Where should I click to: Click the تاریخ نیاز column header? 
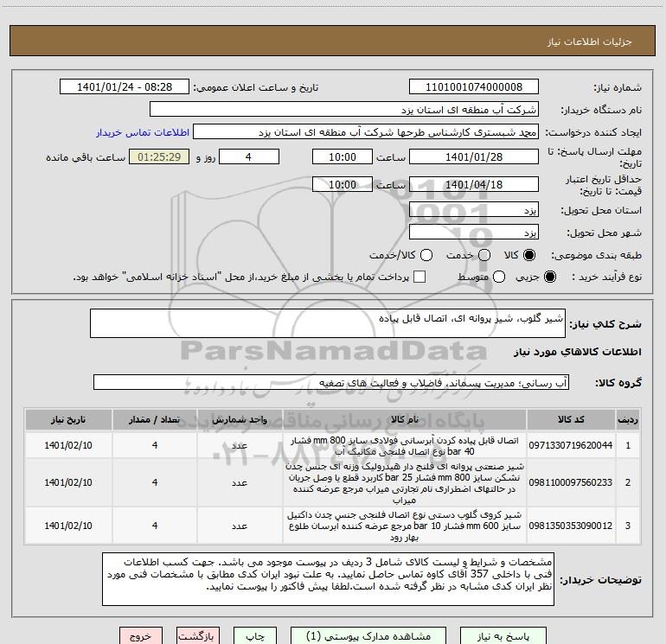coord(68,420)
